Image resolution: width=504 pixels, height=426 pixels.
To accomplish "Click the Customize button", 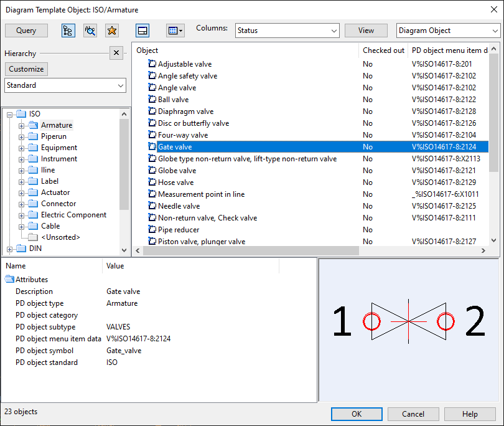I will [x=26, y=69].
